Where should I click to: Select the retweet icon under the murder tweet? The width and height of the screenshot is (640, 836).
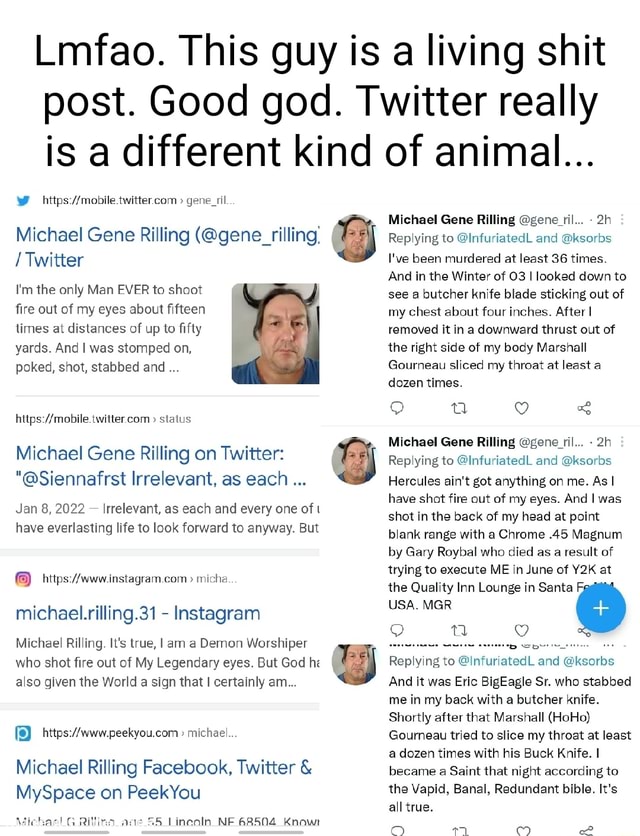click(461, 408)
